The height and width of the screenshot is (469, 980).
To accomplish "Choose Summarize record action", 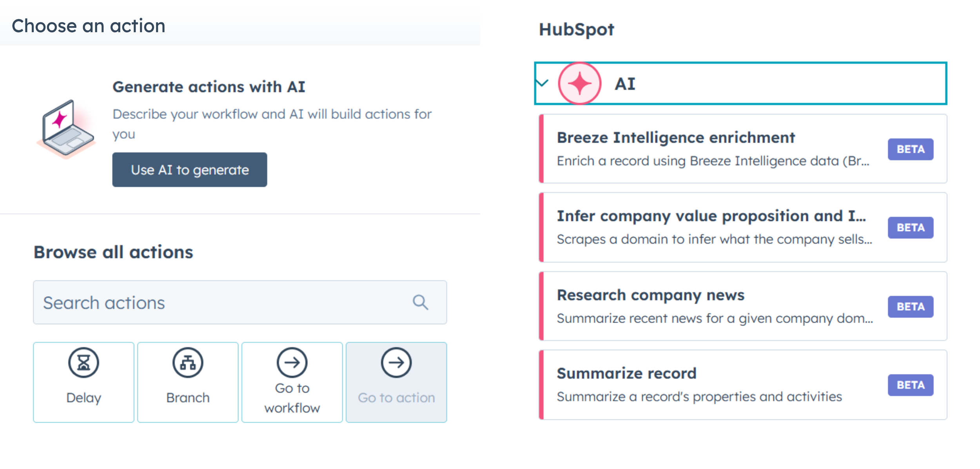I will coord(743,385).
